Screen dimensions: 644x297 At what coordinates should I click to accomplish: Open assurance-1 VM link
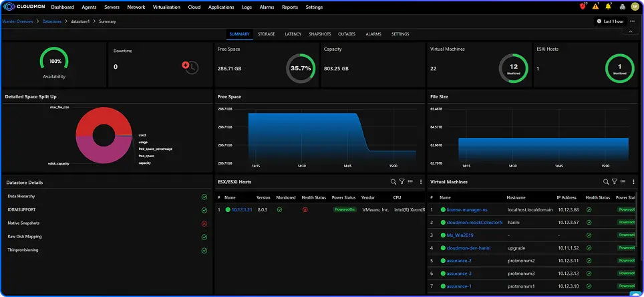click(x=459, y=286)
